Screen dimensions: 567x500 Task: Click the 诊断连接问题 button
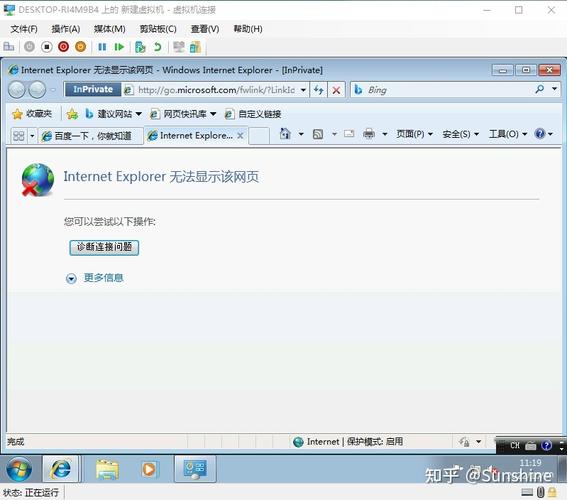coord(104,247)
